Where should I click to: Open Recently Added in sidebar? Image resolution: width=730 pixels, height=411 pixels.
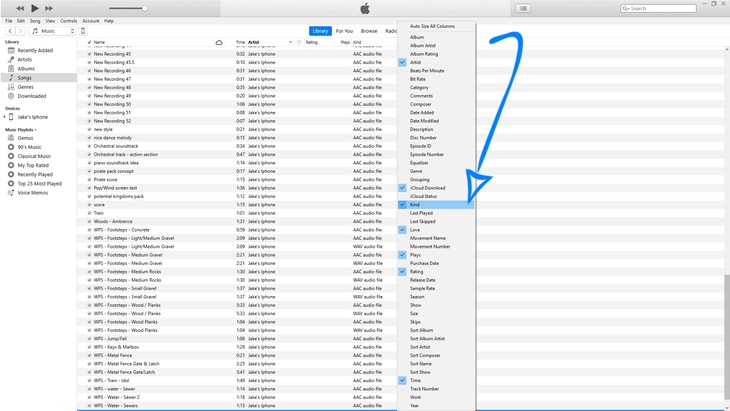(x=35, y=50)
